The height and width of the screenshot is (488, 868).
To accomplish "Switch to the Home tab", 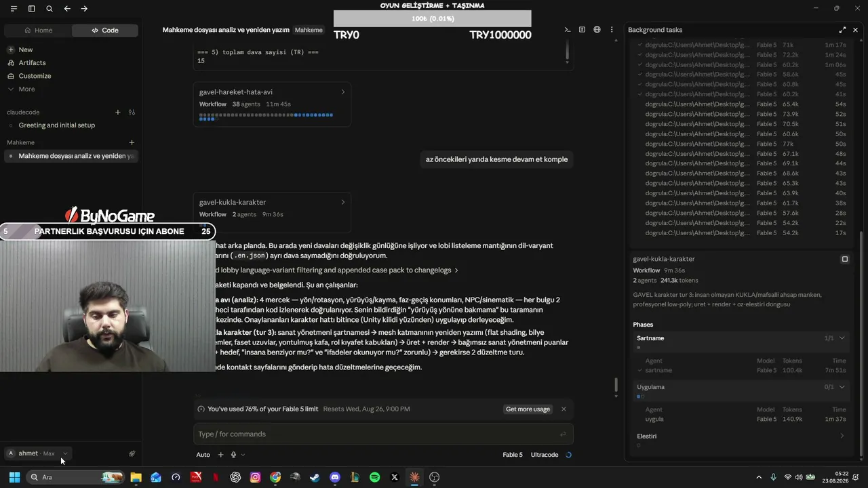I will pyautogui.click(x=38, y=30).
